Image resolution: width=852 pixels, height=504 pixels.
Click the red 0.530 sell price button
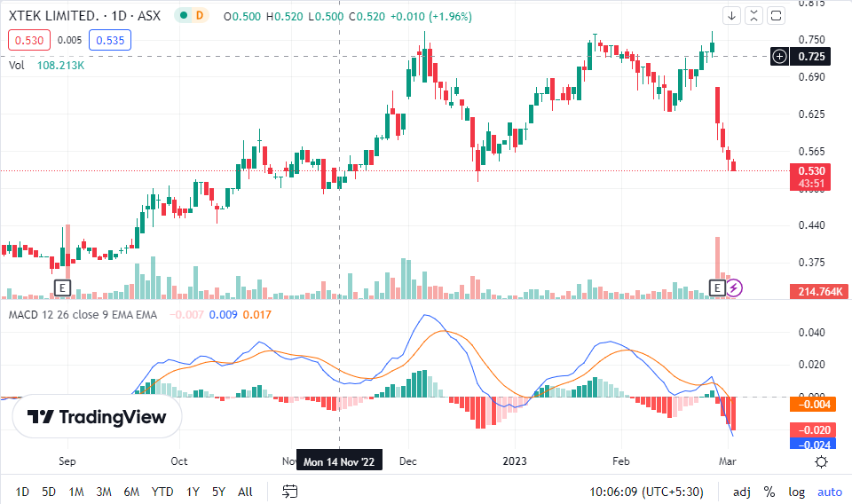[x=28, y=40]
